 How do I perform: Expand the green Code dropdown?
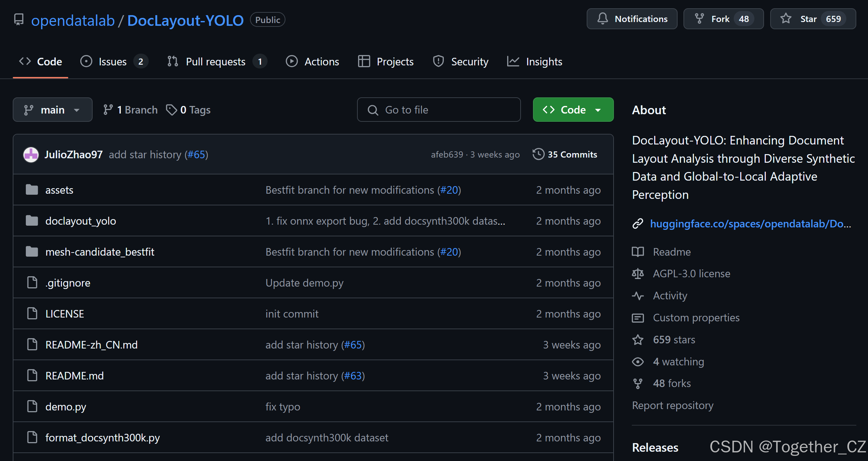[x=573, y=109]
